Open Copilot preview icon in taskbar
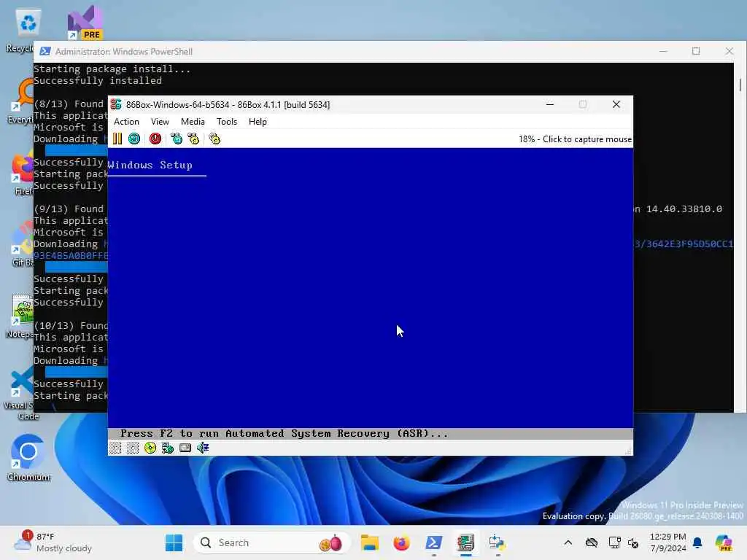 [724, 542]
